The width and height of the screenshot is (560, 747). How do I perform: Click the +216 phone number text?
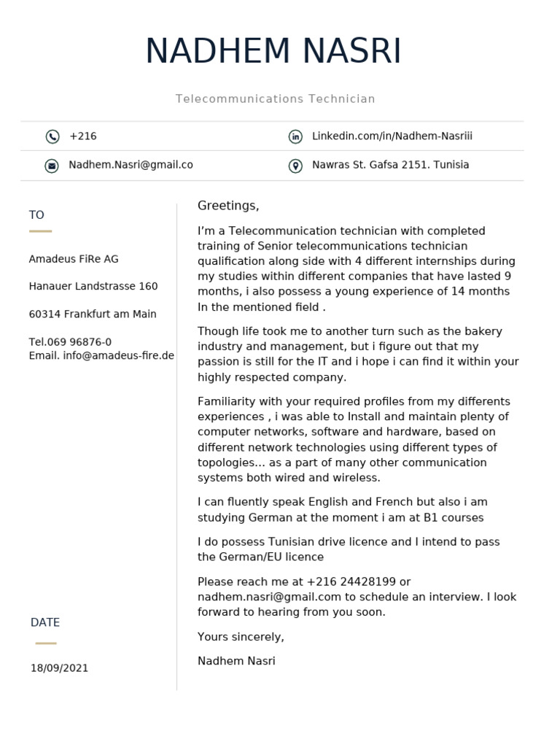(83, 136)
